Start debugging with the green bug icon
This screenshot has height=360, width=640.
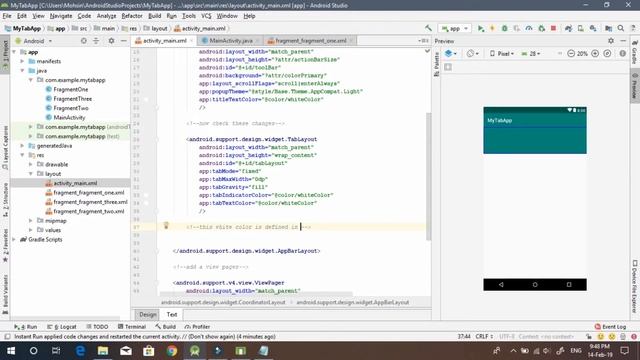504,28
